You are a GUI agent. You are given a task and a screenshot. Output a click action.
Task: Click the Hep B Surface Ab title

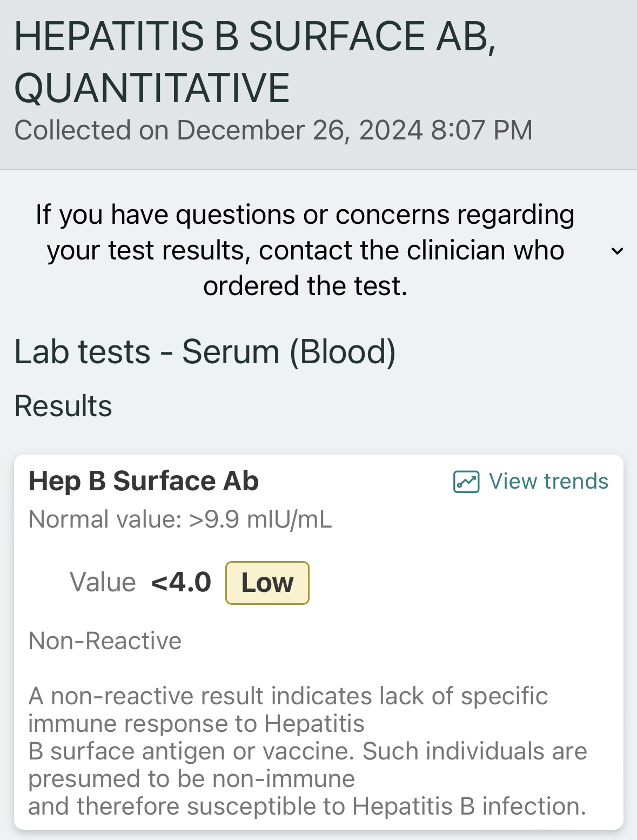(144, 481)
